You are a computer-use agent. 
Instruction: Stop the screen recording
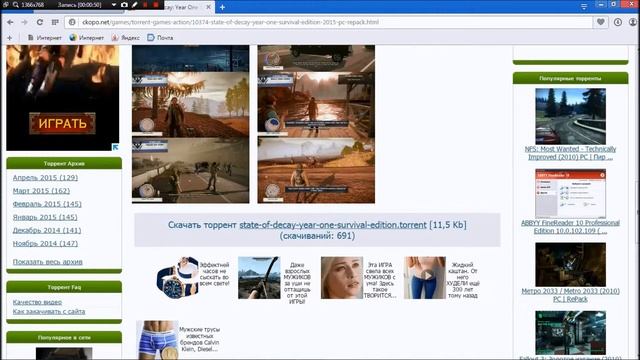(156, 5)
